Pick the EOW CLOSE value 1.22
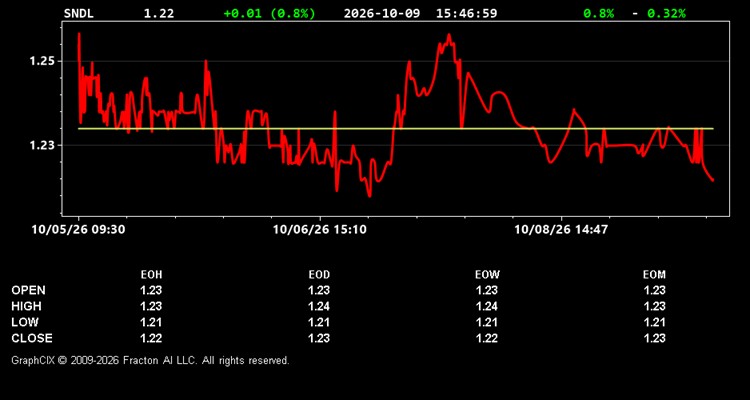Screen dimensions: 750x400 487,338
